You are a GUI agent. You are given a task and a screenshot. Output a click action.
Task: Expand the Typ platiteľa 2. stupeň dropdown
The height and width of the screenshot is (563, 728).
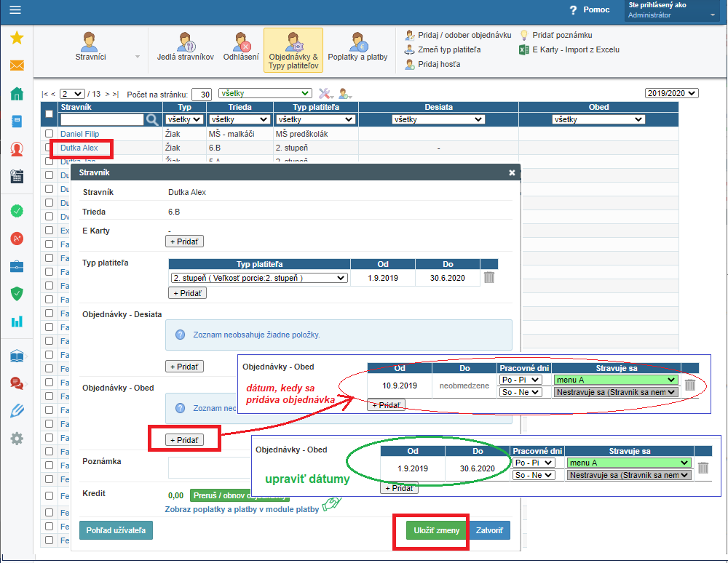coord(258,278)
